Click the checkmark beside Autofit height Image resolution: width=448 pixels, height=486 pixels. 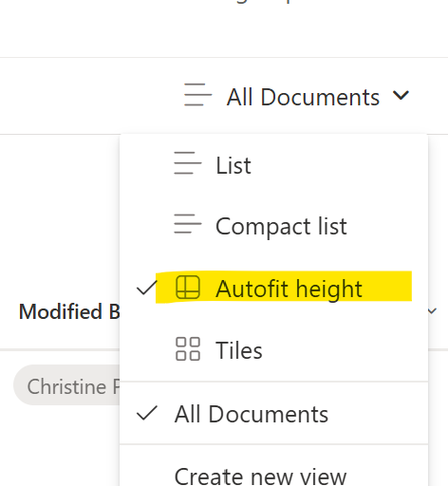click(x=147, y=288)
